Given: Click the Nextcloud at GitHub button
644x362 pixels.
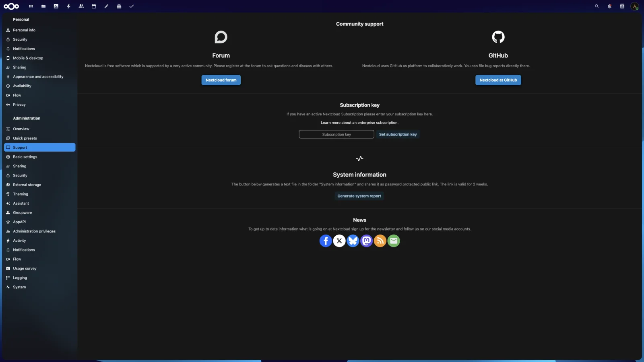Looking at the screenshot, I should coord(498,80).
